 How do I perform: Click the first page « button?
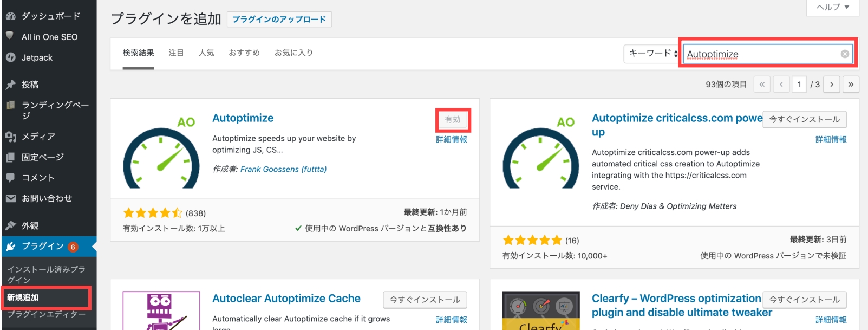point(762,85)
